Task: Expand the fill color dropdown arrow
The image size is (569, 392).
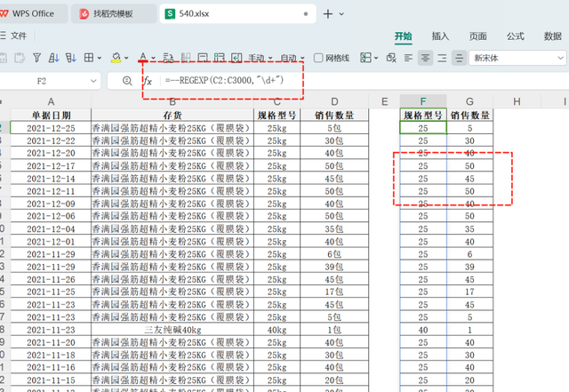Action: pos(126,58)
